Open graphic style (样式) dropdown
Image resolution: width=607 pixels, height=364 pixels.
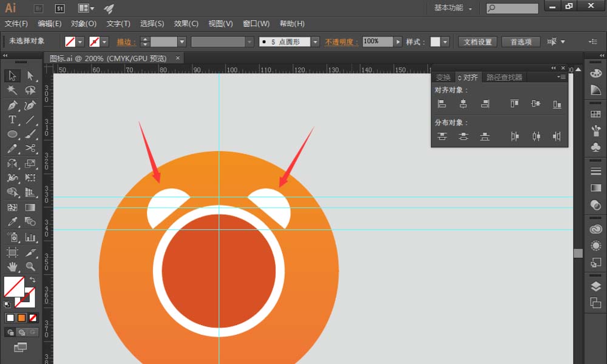[x=445, y=42]
